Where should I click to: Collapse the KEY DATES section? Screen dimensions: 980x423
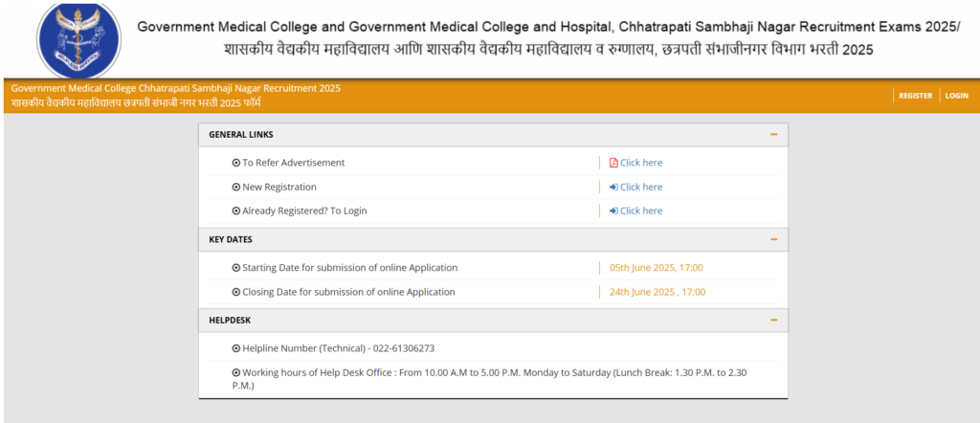click(773, 239)
